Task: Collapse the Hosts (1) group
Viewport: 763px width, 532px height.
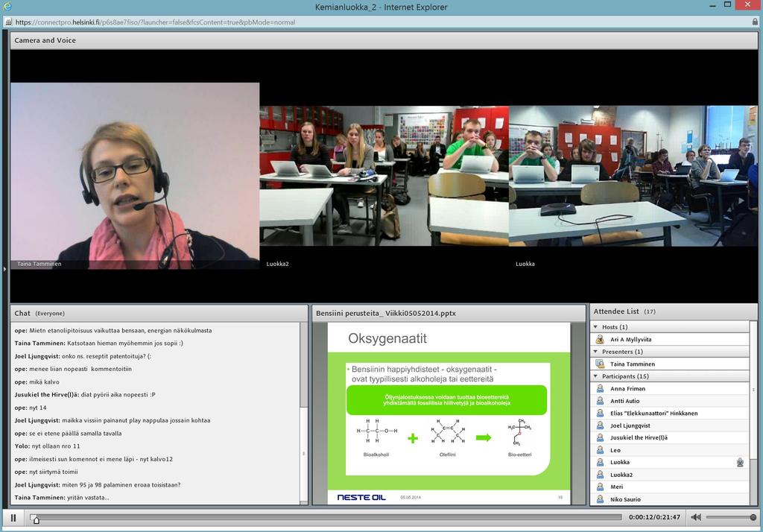Action: 595,326
